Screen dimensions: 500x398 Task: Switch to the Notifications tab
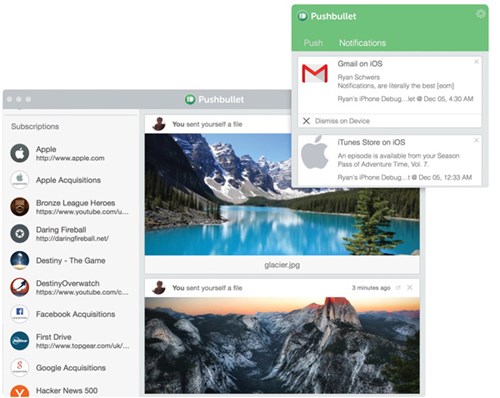(x=362, y=43)
